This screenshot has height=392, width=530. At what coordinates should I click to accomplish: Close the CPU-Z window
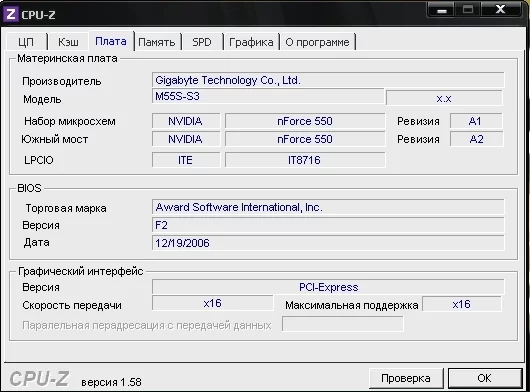click(x=501, y=9)
